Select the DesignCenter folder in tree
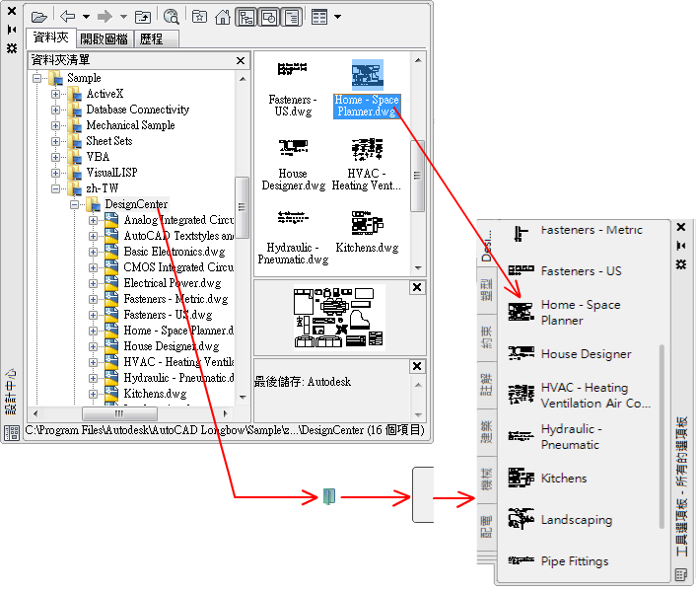Viewport: 700px width, 592px height. pos(136,204)
